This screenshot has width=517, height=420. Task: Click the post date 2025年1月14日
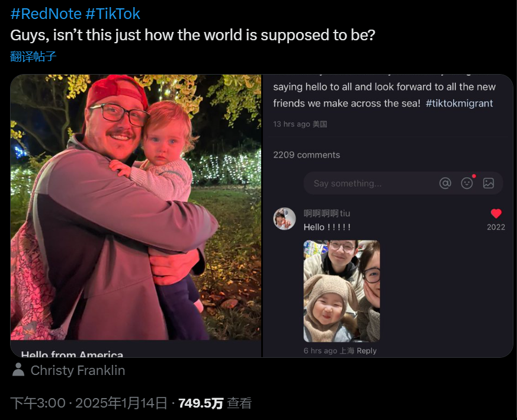pyautogui.click(x=121, y=403)
